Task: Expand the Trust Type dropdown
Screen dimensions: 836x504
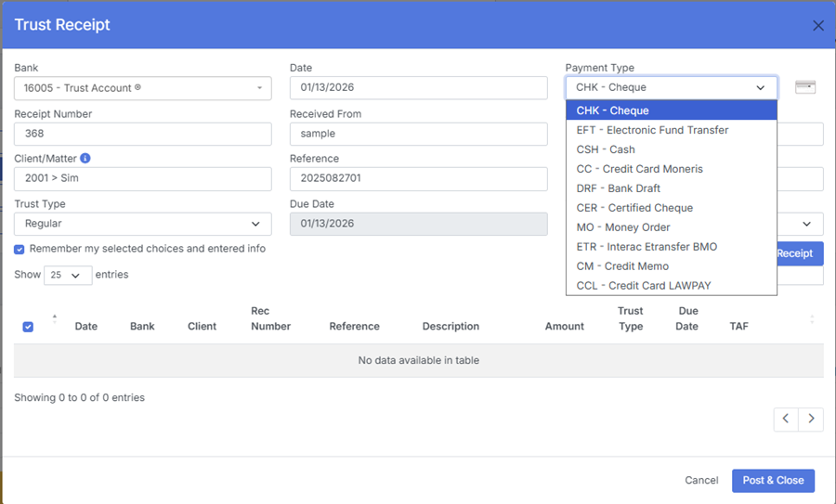Action: (143, 224)
